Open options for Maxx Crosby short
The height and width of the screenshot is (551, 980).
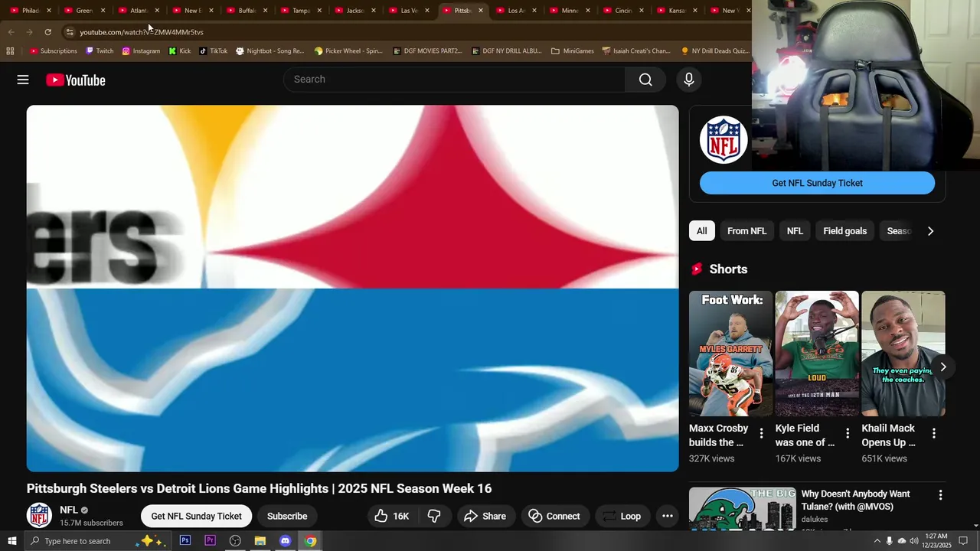click(x=761, y=433)
